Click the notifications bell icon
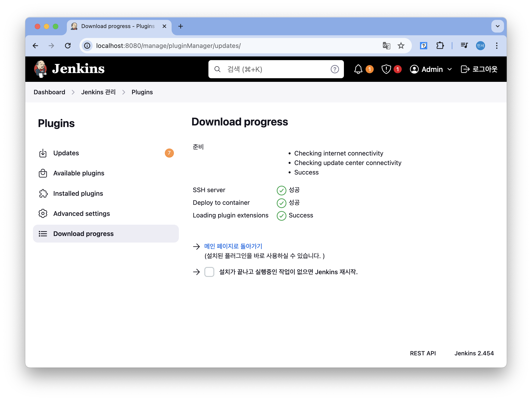 [x=358, y=69]
